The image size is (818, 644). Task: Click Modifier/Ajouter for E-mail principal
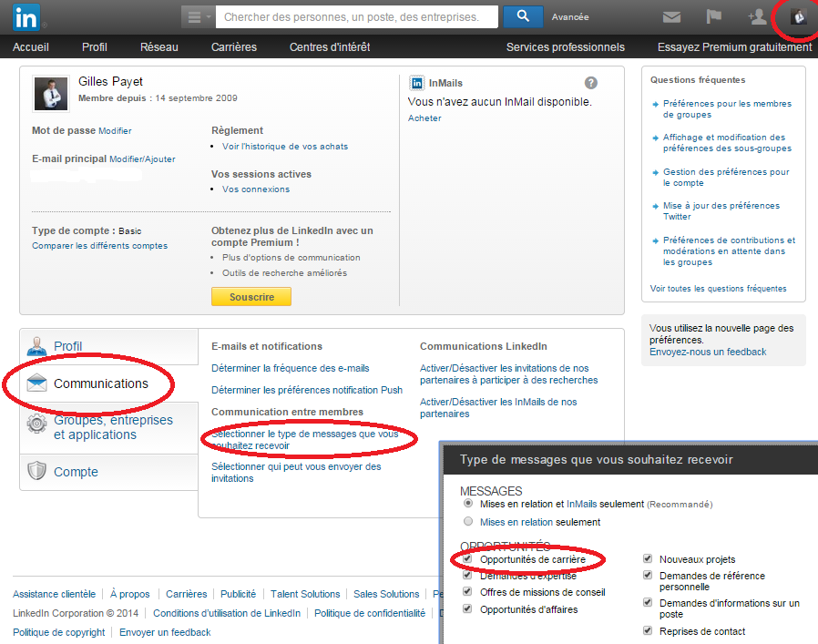click(x=142, y=159)
